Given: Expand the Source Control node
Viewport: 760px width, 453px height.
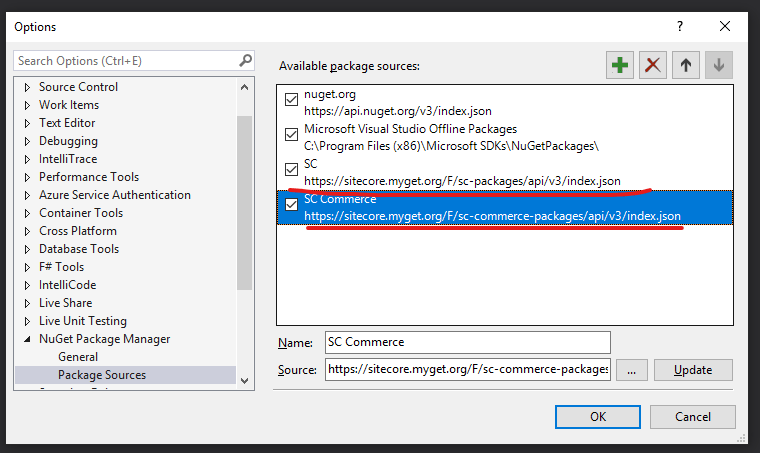Looking at the screenshot, I should [27, 87].
